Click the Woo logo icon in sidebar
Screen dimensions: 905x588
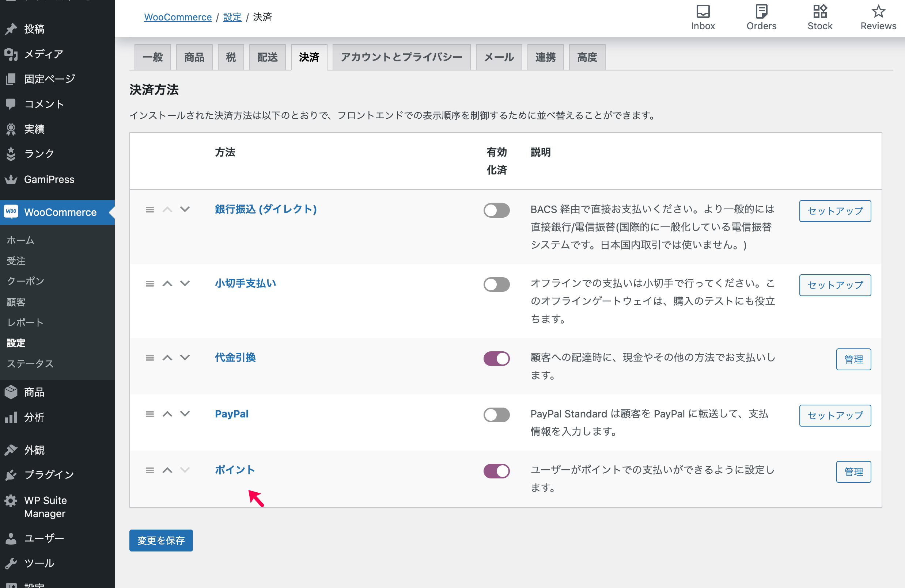tap(11, 211)
